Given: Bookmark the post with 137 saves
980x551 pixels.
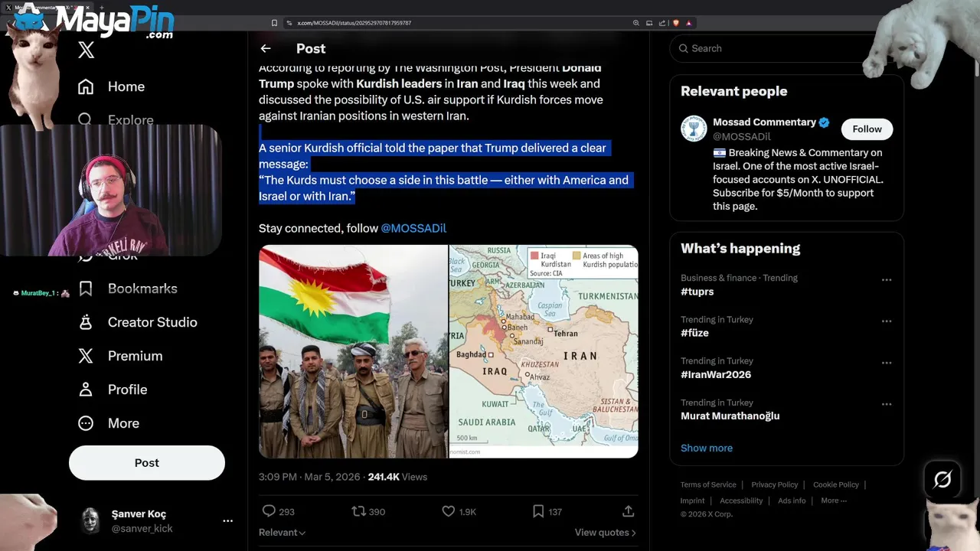Looking at the screenshot, I should (538, 511).
